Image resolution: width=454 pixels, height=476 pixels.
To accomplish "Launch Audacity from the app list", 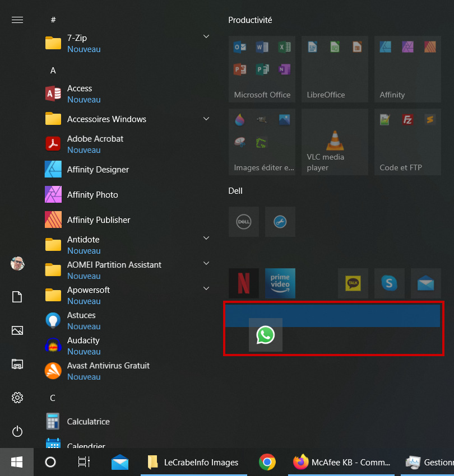I will pyautogui.click(x=128, y=346).
